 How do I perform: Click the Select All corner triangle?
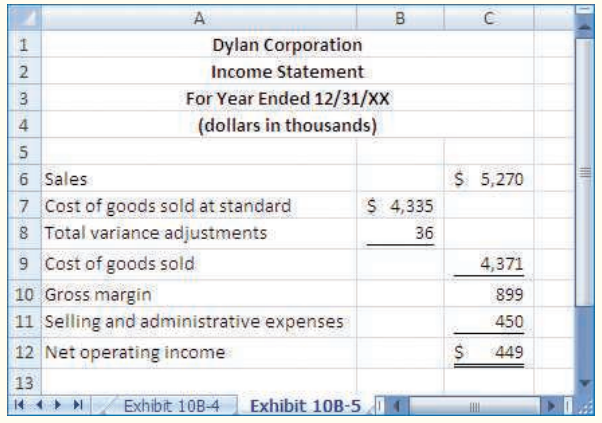(24, 18)
